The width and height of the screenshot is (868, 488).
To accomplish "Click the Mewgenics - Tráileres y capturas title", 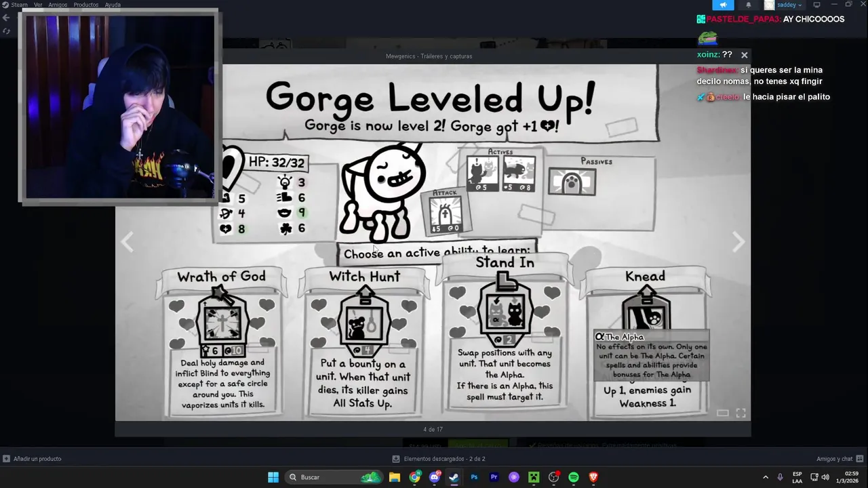I will [429, 56].
